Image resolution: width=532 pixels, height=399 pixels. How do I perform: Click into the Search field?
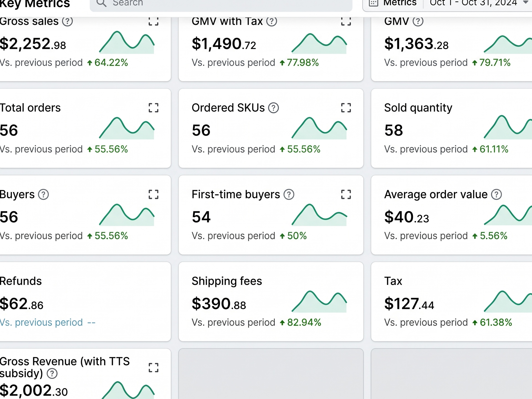(221, 3)
